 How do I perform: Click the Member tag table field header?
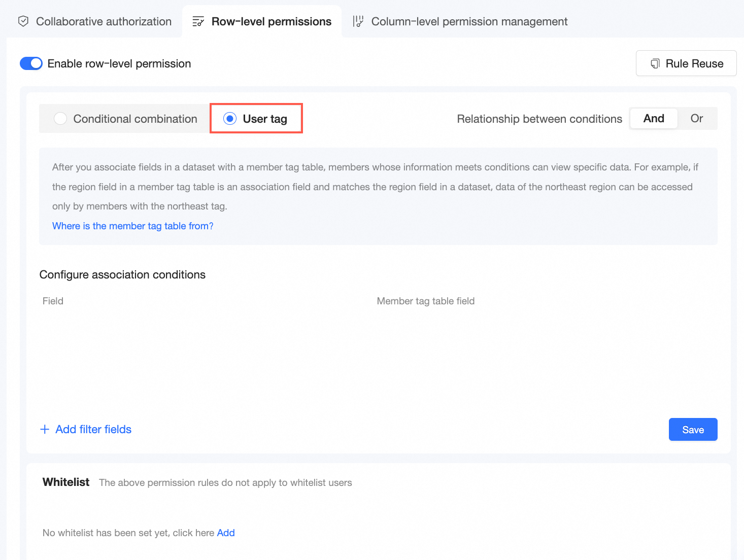click(x=425, y=301)
